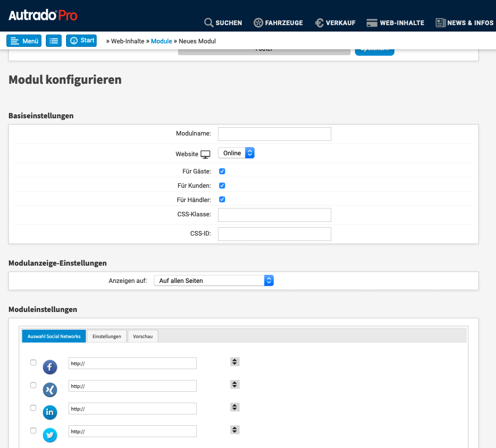Follow the Module breadcrumb link
The height and width of the screenshot is (448, 496).
tap(161, 41)
